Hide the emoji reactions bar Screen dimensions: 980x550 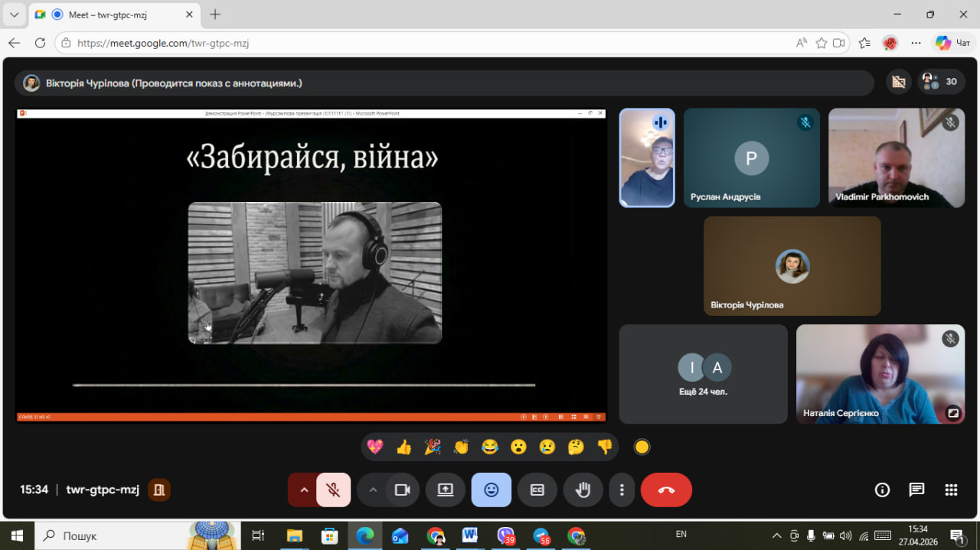pos(491,490)
